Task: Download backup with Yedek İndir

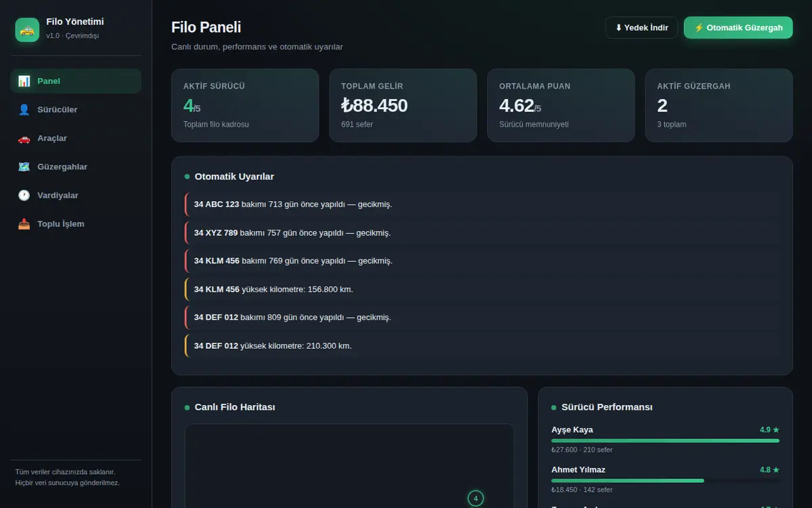Action: click(x=641, y=28)
